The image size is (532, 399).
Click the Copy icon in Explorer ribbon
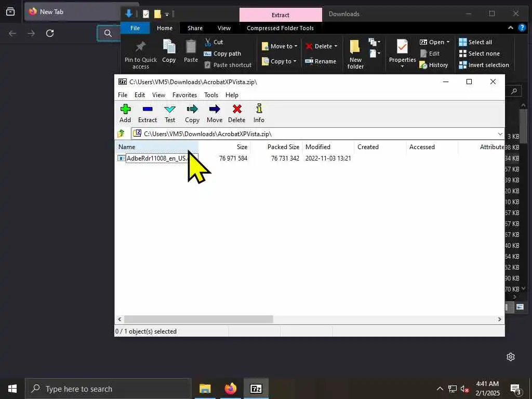[x=169, y=51]
